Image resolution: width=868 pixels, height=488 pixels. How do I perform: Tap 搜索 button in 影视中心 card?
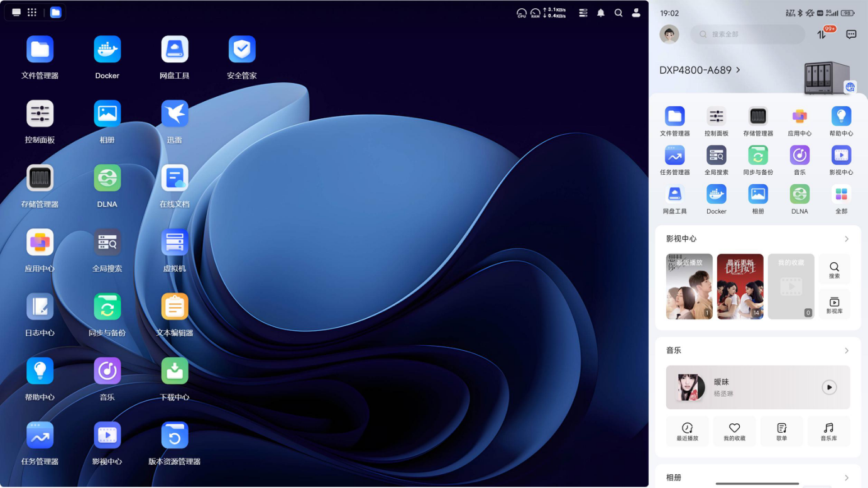click(x=835, y=269)
